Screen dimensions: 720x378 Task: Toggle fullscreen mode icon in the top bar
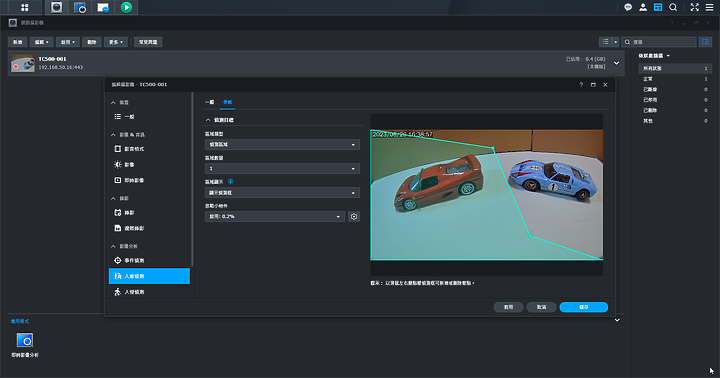(694, 7)
